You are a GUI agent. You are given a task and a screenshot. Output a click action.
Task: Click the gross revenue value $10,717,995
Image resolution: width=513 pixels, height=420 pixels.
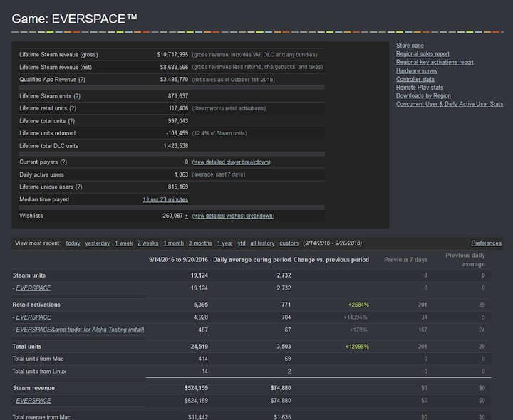tap(172, 55)
